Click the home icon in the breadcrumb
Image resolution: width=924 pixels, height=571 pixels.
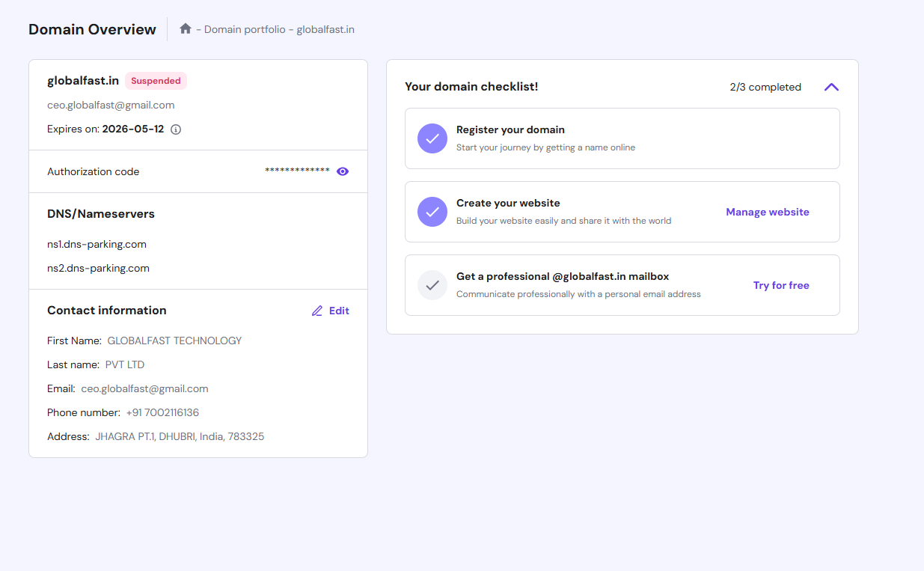pos(186,29)
